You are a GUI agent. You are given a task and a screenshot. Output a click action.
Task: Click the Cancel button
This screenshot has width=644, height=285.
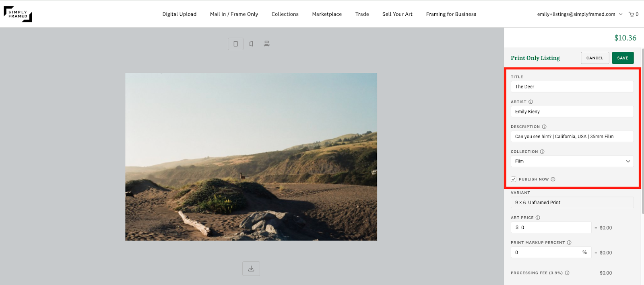[595, 58]
